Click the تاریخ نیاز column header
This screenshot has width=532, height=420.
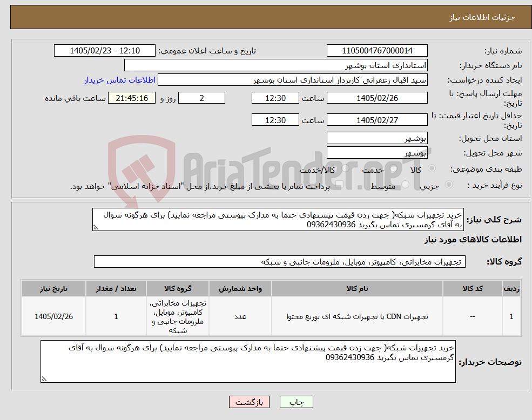(x=53, y=288)
